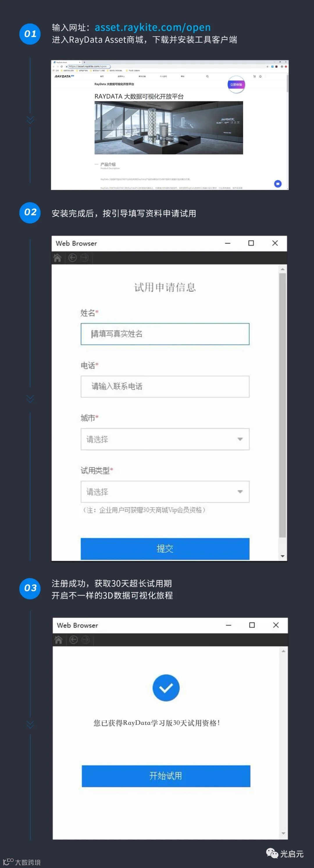Screen dimensions: 314x868
Task: Click the back arrow in the trial success window
Action: (73, 639)
